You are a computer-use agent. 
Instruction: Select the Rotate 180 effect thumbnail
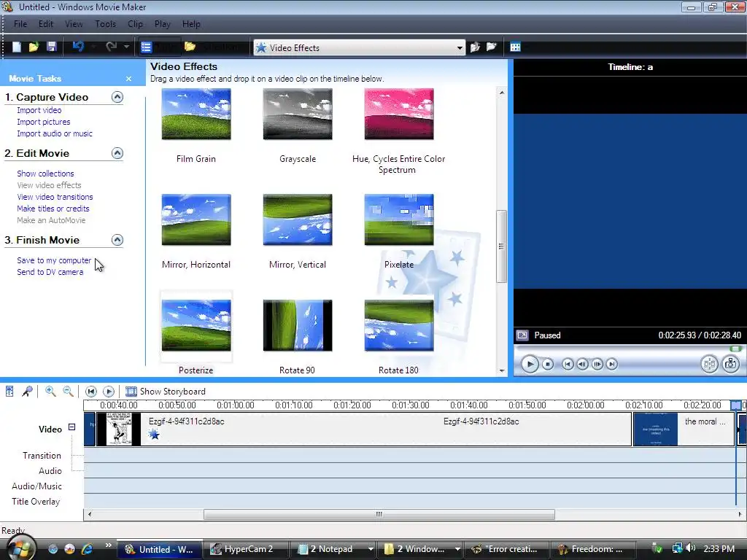click(399, 326)
